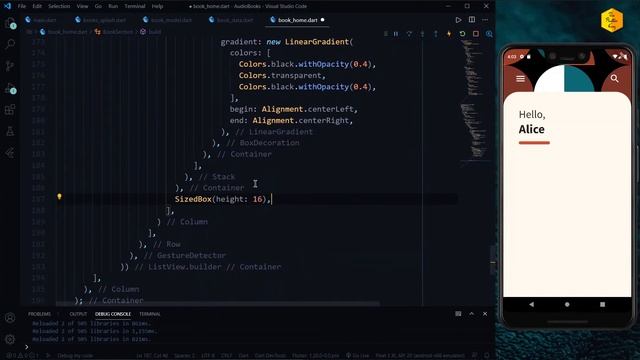This screenshot has width=640, height=360.
Task: Click the debug Step Into icon
Action: pos(422,34)
